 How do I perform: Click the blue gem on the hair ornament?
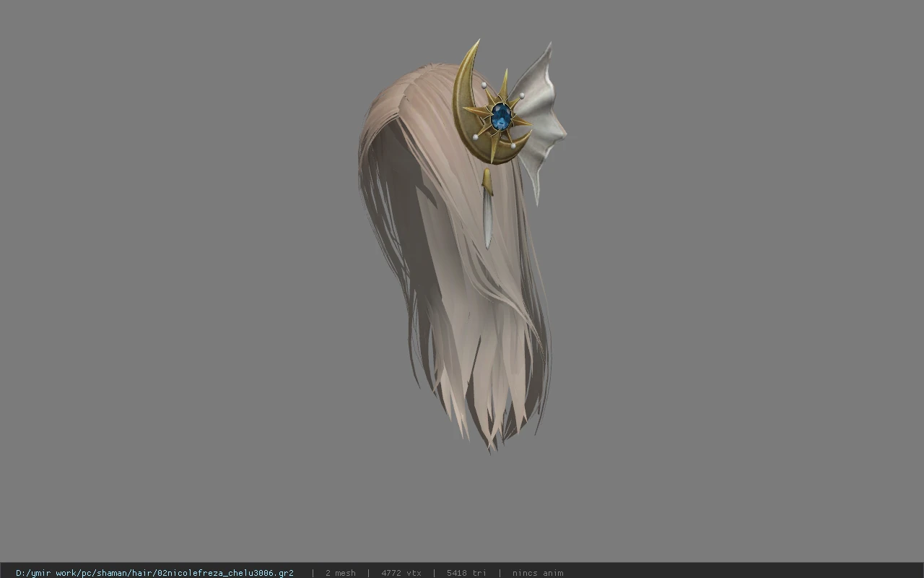click(500, 116)
